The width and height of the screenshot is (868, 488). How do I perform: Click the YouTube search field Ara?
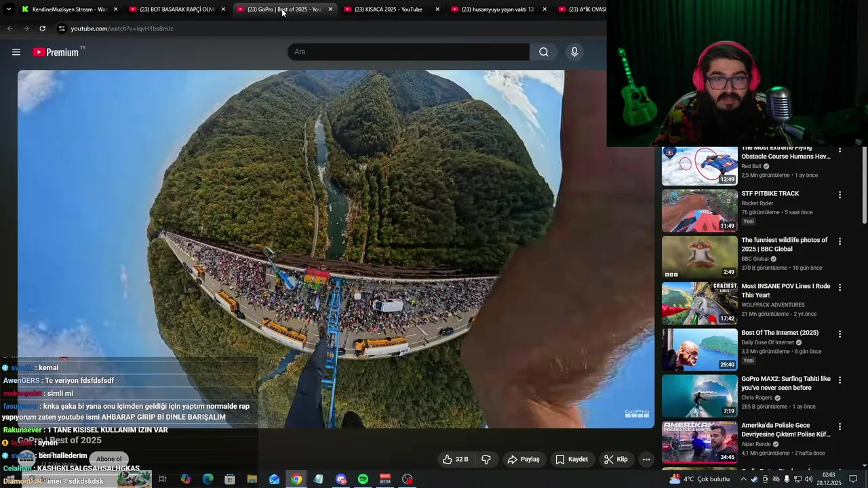409,52
